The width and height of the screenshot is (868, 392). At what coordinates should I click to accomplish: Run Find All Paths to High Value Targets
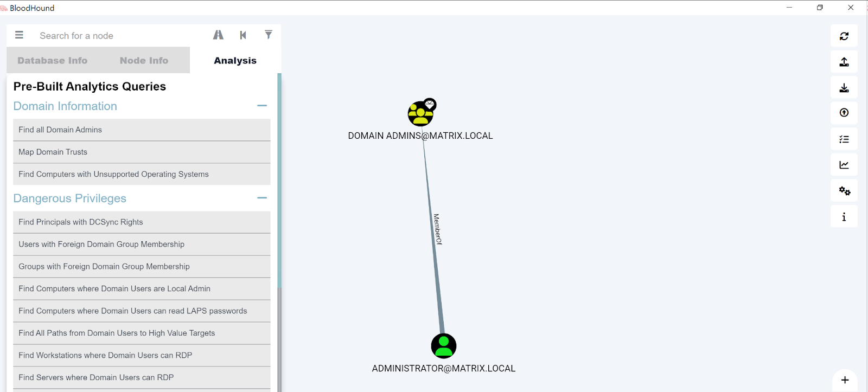point(142,333)
